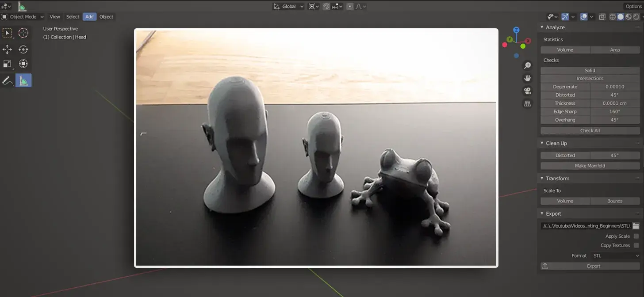Click the pan hand viewport icon

pos(527,78)
